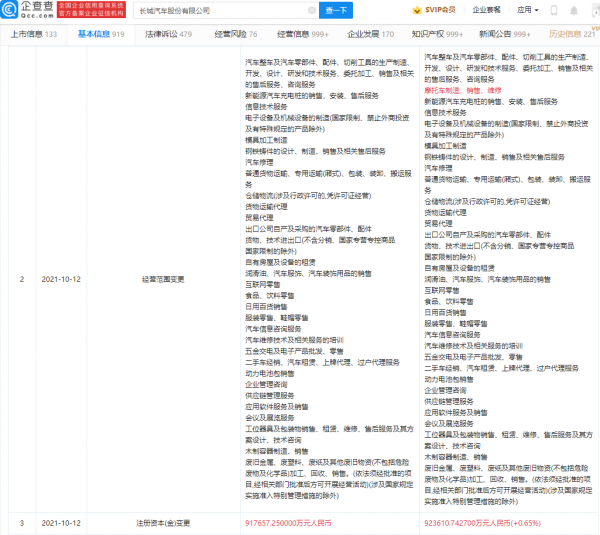Screen dimensions: 600x535
Task: Click the 注册资本(金)变更 change item cell
Action: coord(163,523)
